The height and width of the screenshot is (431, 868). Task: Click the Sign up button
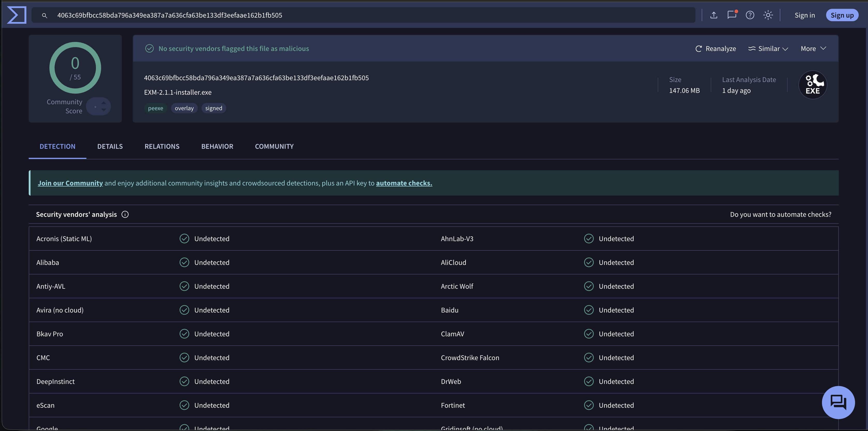pos(842,15)
